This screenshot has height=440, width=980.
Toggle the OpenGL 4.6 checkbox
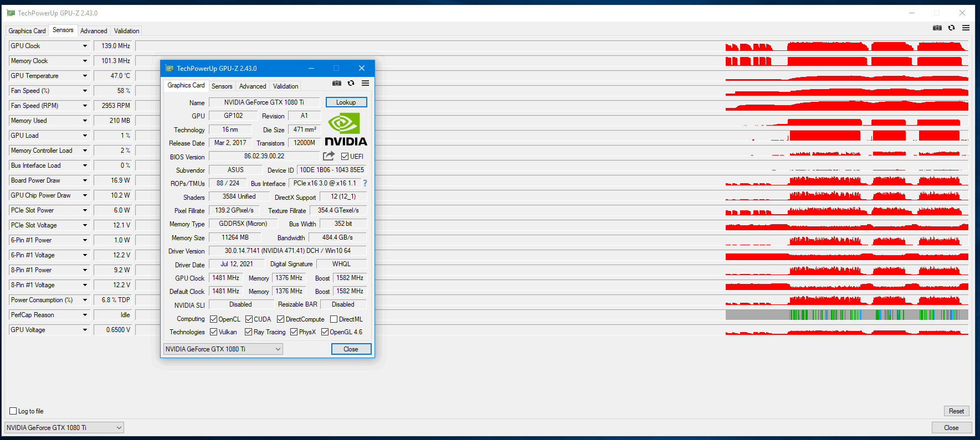325,332
